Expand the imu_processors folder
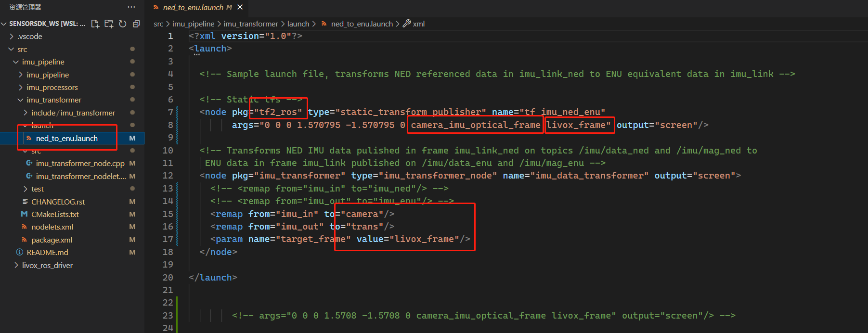The height and width of the screenshot is (333, 868). [x=21, y=87]
